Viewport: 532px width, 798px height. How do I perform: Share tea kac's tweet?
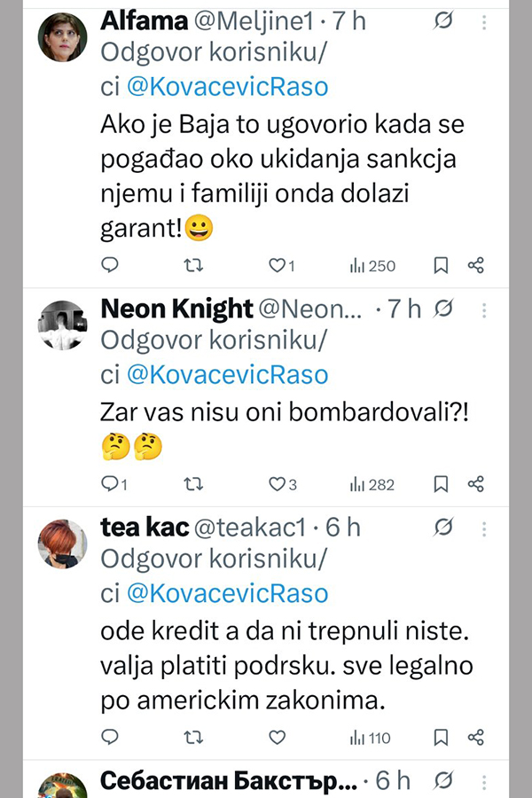[476, 737]
